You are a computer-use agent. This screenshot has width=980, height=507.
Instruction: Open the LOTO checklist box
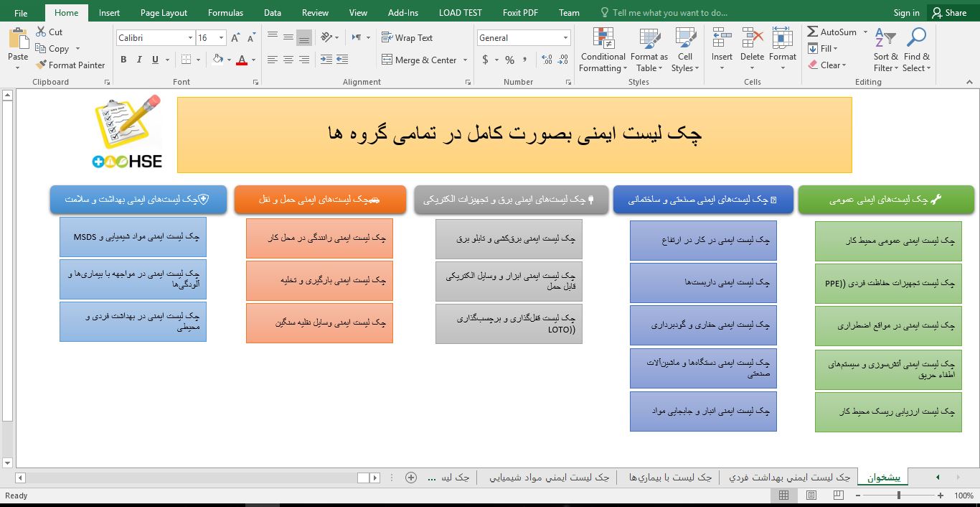coord(509,324)
